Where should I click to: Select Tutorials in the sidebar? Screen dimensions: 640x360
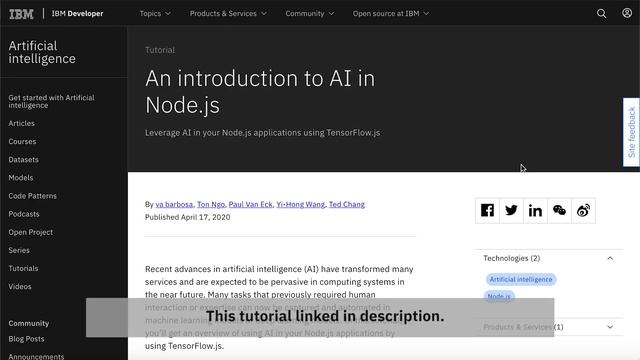click(23, 269)
